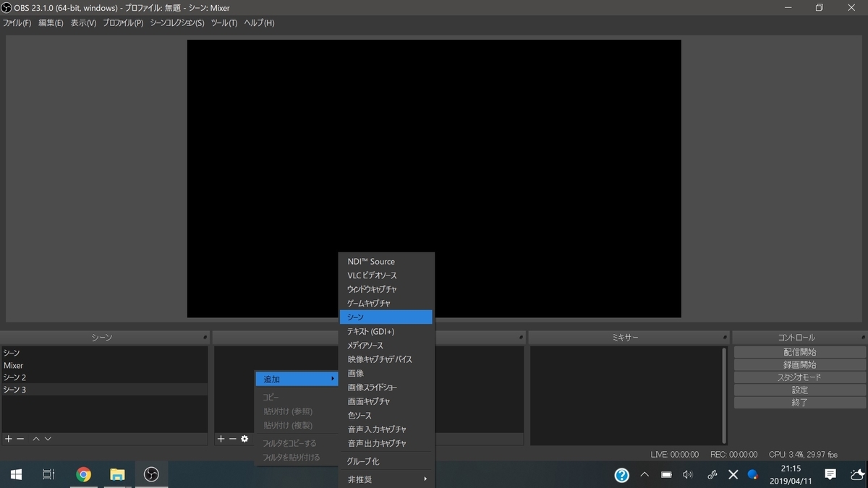Choose 画面キャプチャ source
868x488 pixels.
[x=386, y=401]
